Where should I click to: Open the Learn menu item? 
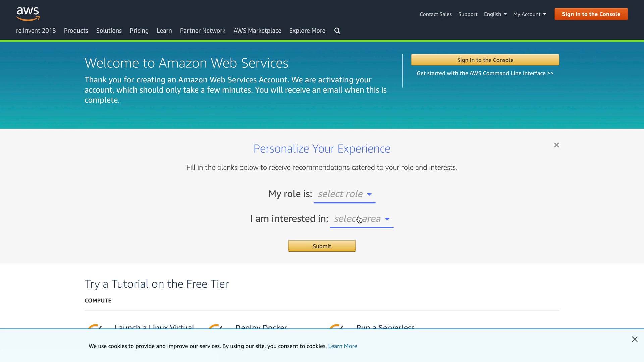[x=164, y=31]
